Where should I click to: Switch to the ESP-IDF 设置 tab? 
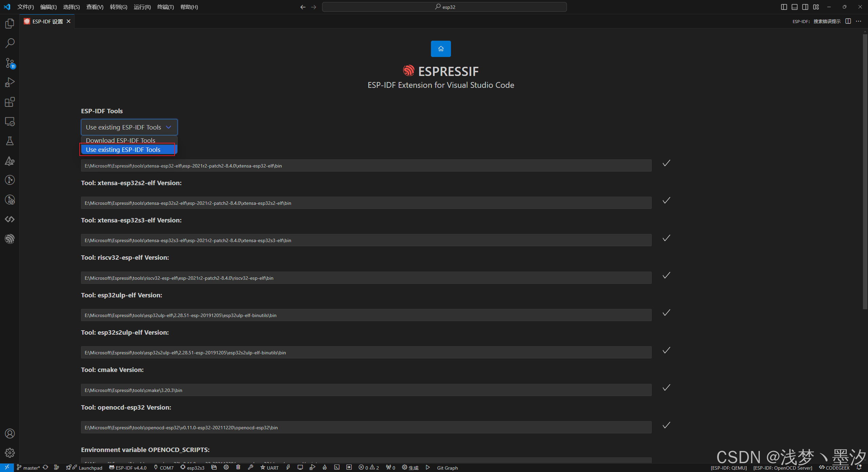[47, 21]
